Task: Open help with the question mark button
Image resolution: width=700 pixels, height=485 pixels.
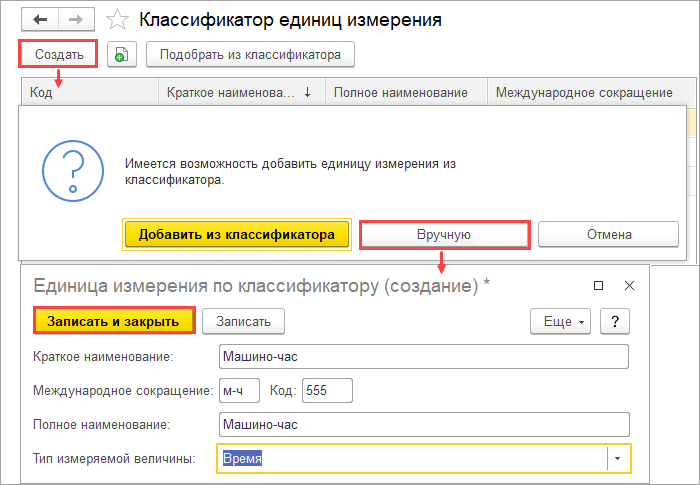Action: pos(614,321)
